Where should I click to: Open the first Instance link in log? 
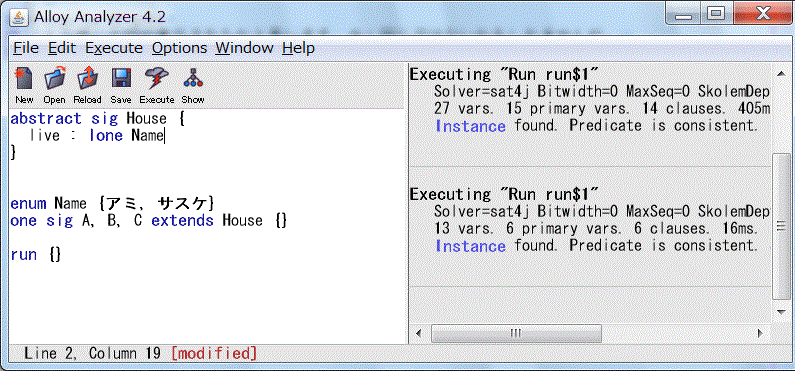tap(471, 126)
